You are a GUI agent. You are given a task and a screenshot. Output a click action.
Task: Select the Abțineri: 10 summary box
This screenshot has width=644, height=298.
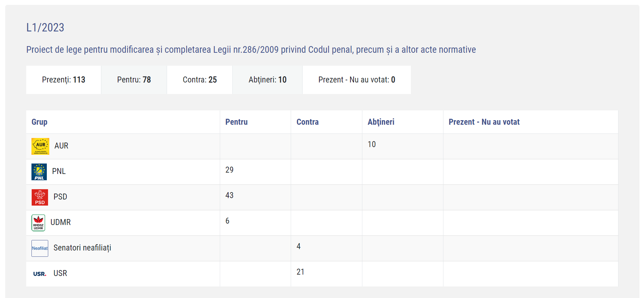pos(268,80)
